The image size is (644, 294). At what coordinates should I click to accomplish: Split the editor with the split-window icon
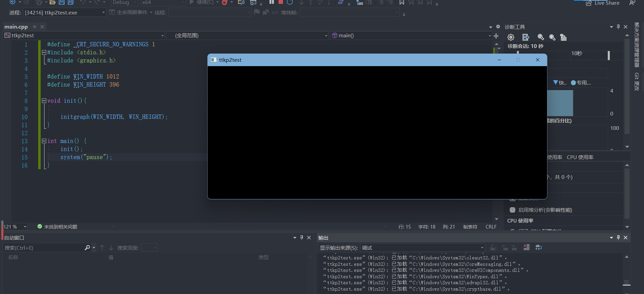(x=496, y=36)
